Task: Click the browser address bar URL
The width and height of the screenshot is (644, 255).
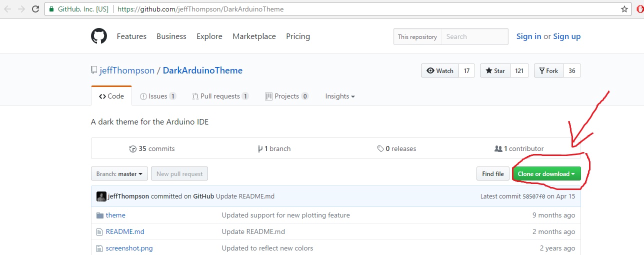Action: pyautogui.click(x=200, y=9)
